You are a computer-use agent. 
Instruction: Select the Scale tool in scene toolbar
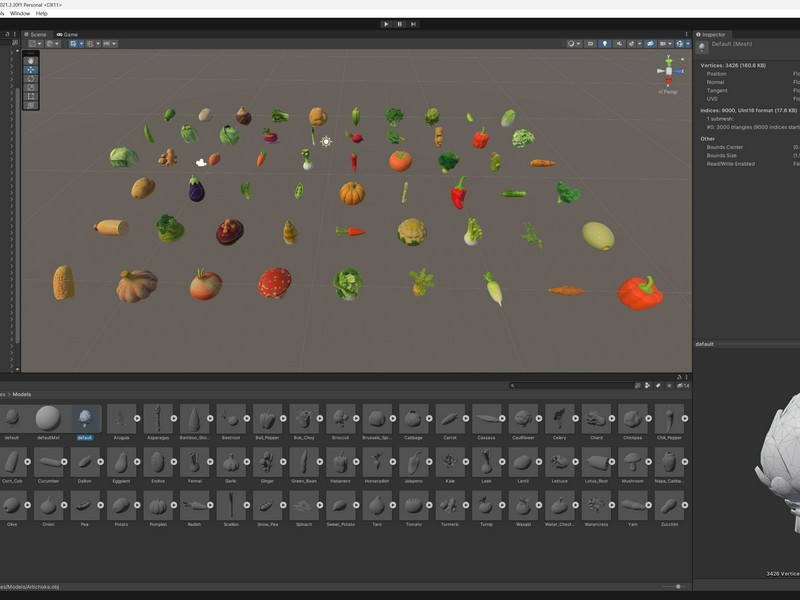click(x=31, y=87)
